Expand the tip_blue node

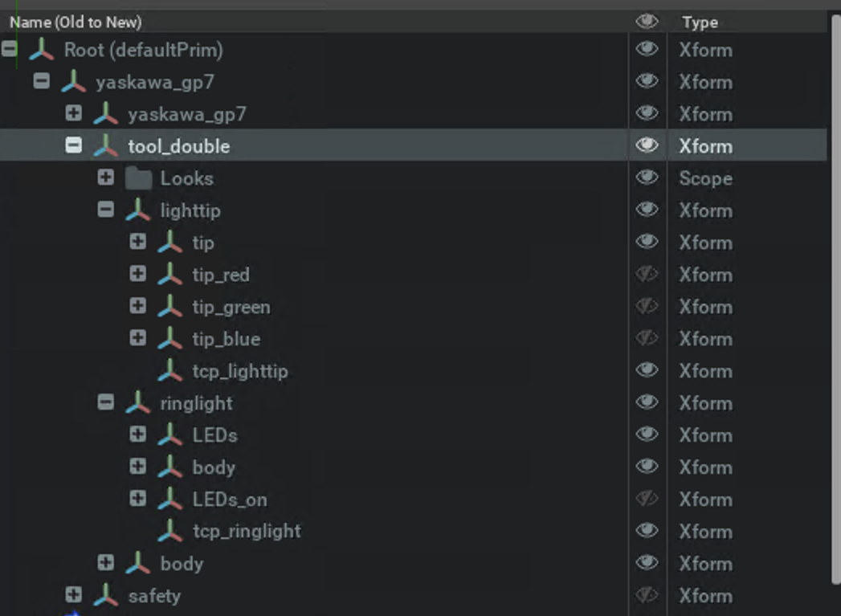[138, 339]
